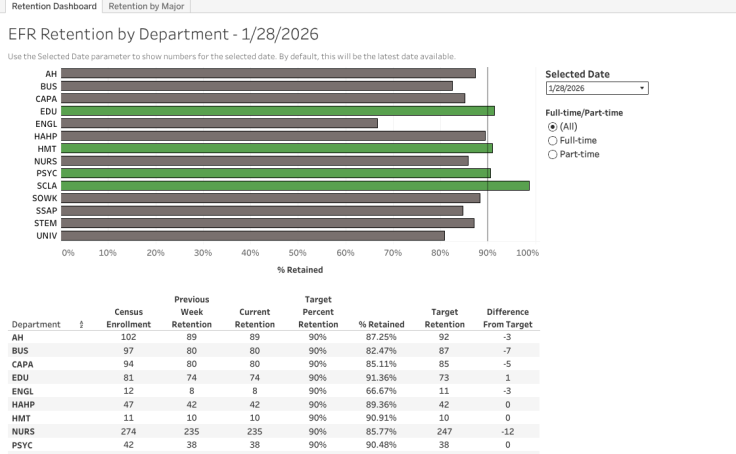The image size is (736, 454).
Task: Choose the Part-time radio option
Action: [552, 154]
